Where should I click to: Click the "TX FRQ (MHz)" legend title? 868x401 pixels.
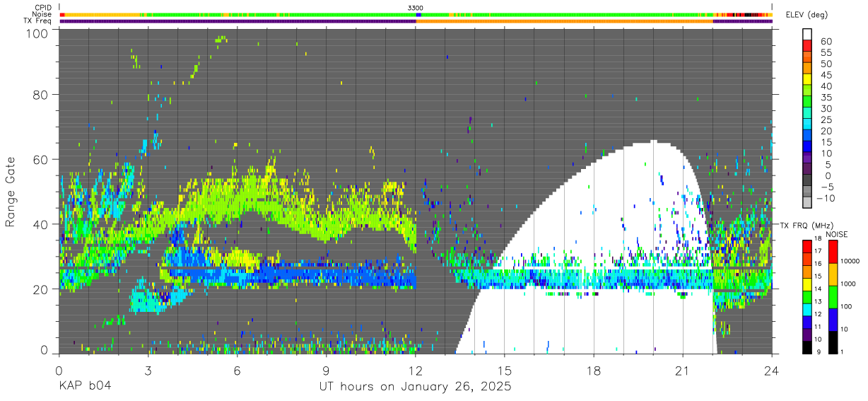tap(806, 226)
